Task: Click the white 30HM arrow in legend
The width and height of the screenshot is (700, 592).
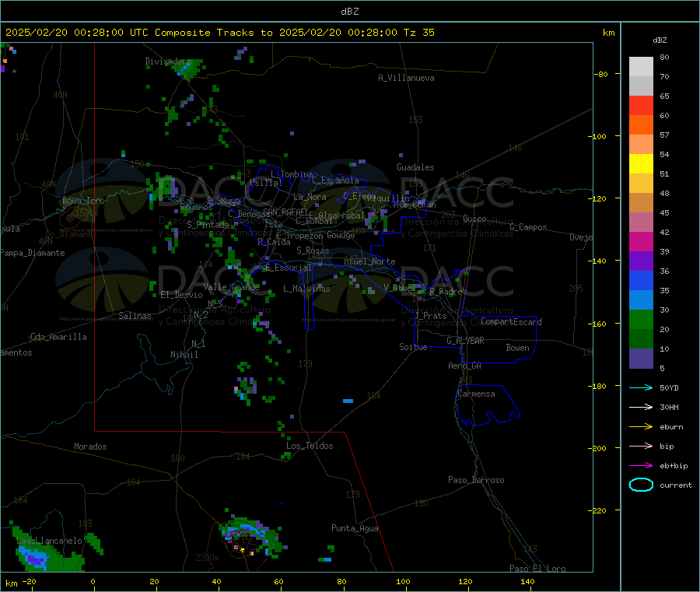Action: click(x=641, y=407)
